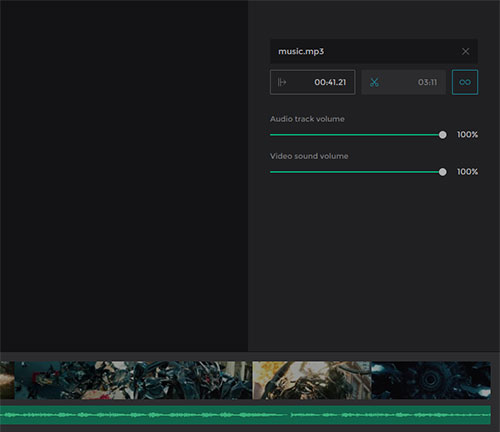Click the green audio waveform track
The width and height of the screenshot is (500, 432).
click(x=245, y=415)
